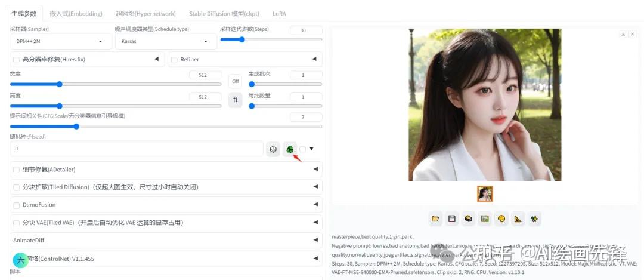
Task: Enable the 分块 VAE (Tiled VAE) checkbox
Action: 17,223
